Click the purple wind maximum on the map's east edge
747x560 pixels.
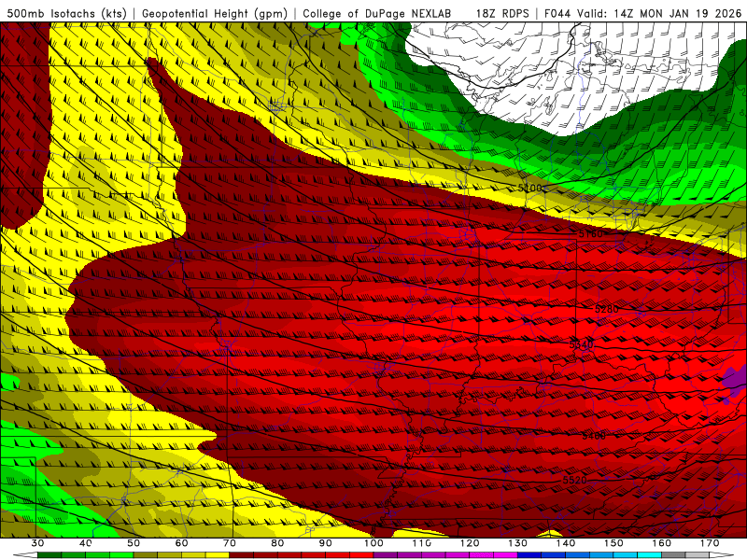click(735, 383)
